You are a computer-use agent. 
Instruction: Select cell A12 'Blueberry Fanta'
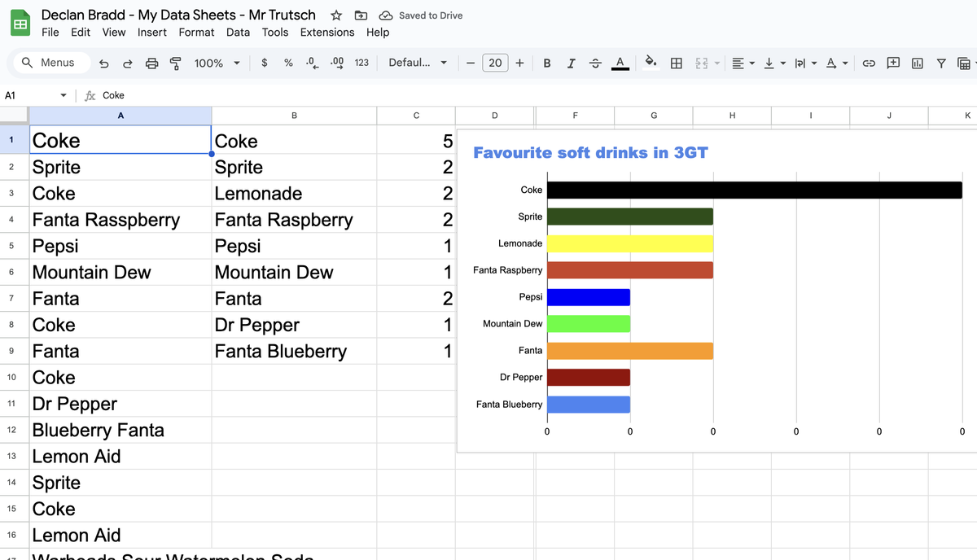[120, 430]
